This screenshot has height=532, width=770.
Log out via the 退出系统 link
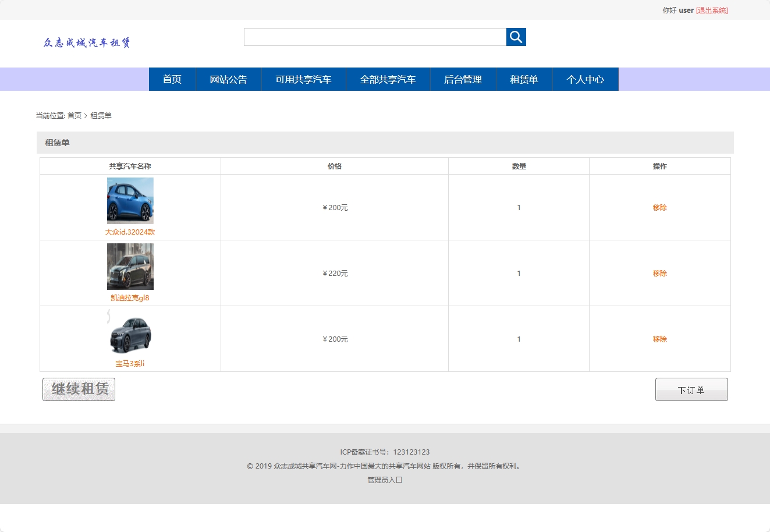712,10
